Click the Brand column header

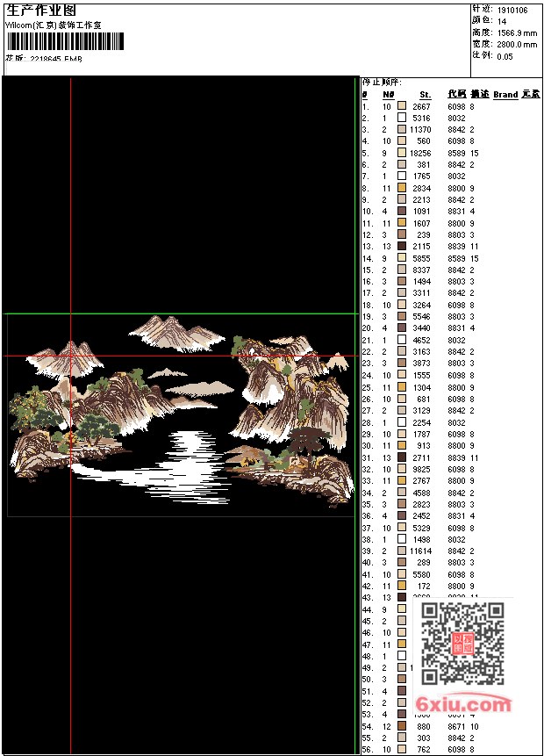505,95
